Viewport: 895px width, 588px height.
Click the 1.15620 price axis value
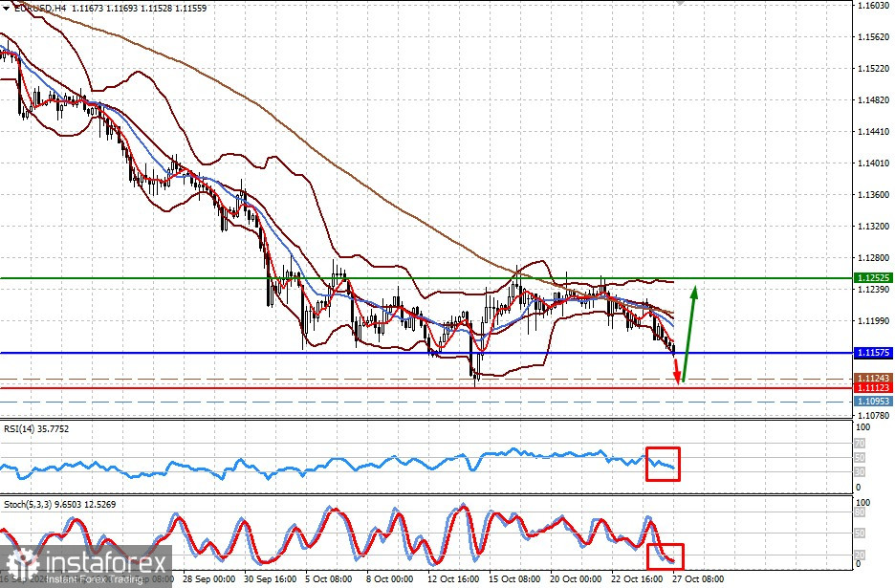[x=874, y=37]
